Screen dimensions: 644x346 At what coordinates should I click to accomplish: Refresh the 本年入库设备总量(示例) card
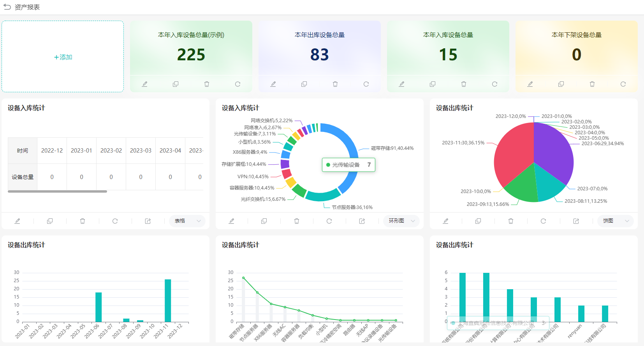tap(238, 84)
